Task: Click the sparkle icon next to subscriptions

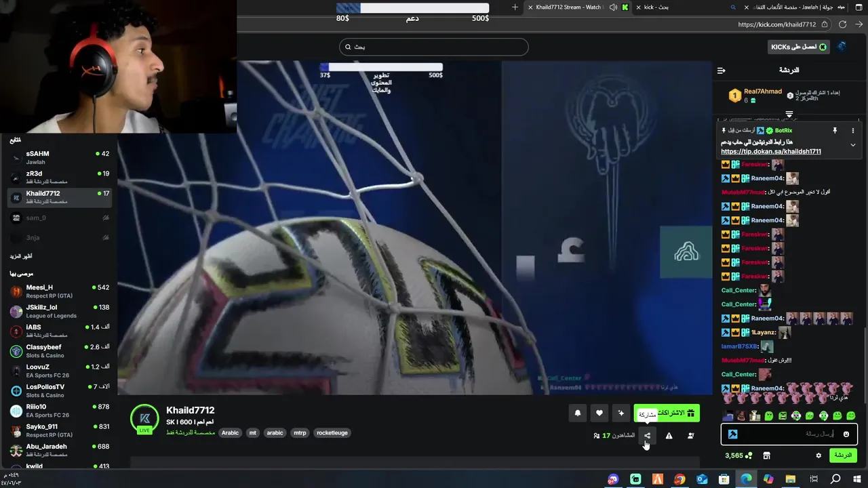Action: tap(621, 413)
